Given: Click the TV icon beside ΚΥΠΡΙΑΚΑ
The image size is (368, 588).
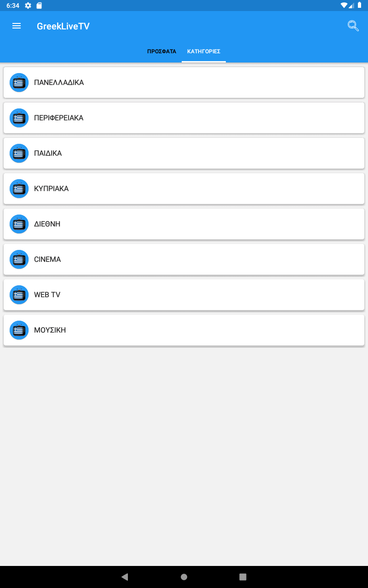Looking at the screenshot, I should [19, 189].
